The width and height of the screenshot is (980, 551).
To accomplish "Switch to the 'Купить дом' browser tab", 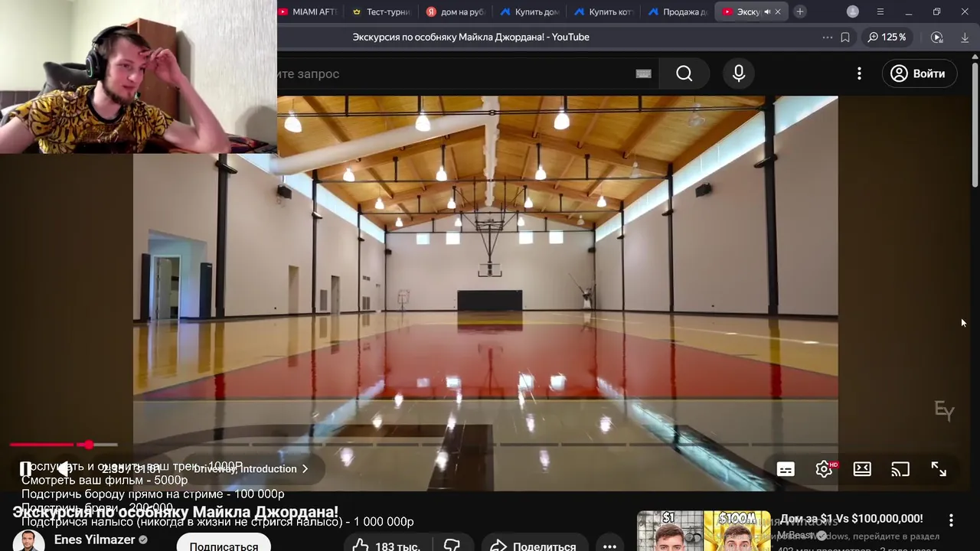I will 530,11.
